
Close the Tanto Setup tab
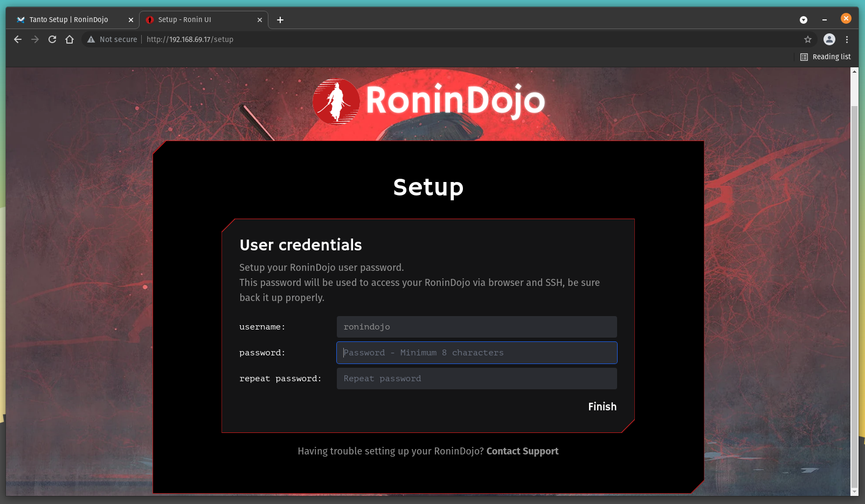click(x=130, y=20)
